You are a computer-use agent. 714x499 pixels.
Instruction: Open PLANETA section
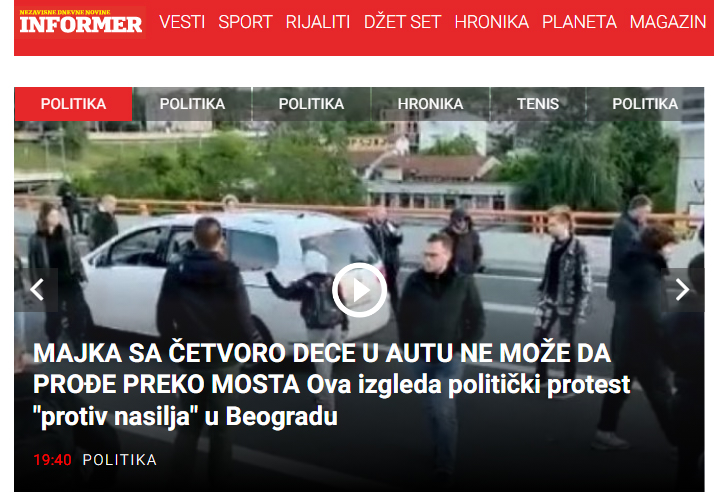click(579, 22)
